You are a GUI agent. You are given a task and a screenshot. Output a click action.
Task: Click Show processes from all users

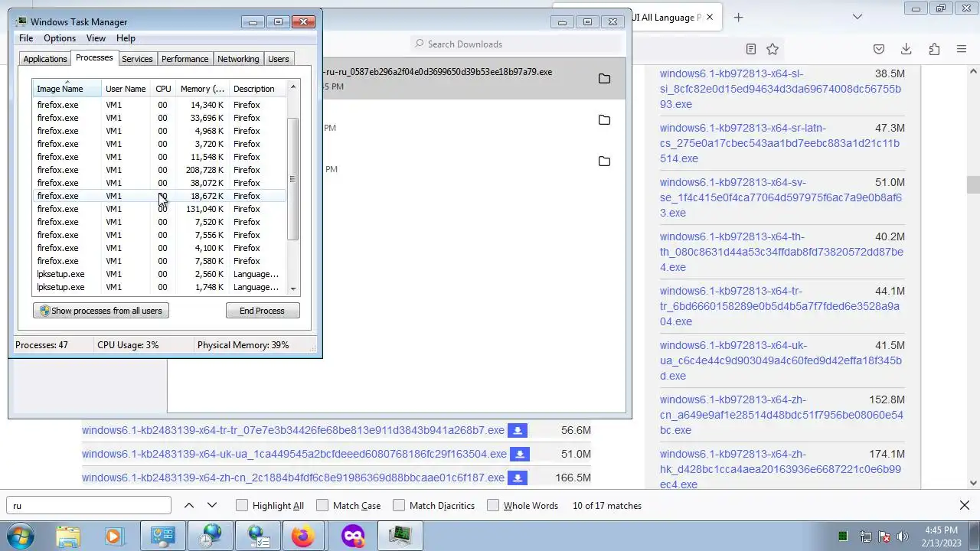tap(101, 311)
